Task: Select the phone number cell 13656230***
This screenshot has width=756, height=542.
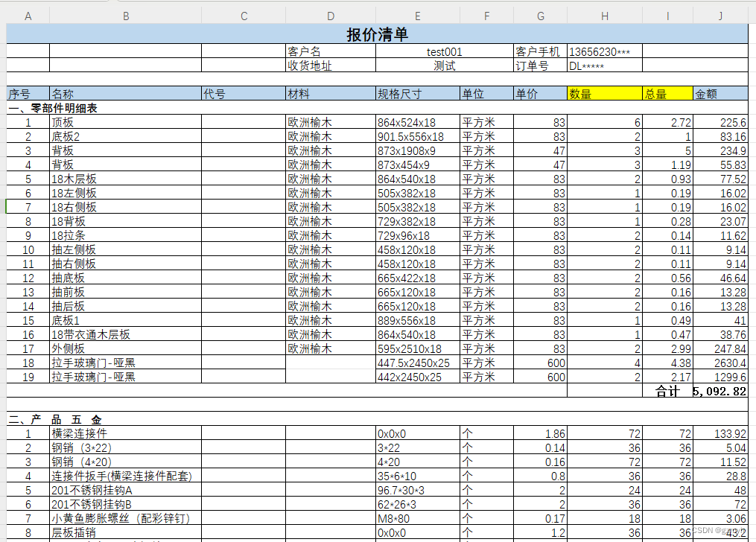Action: (605, 51)
